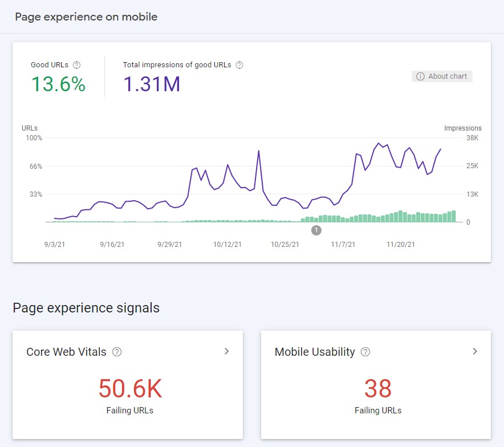
Task: Click the 10/25/21 date axis label
Action: (285, 245)
